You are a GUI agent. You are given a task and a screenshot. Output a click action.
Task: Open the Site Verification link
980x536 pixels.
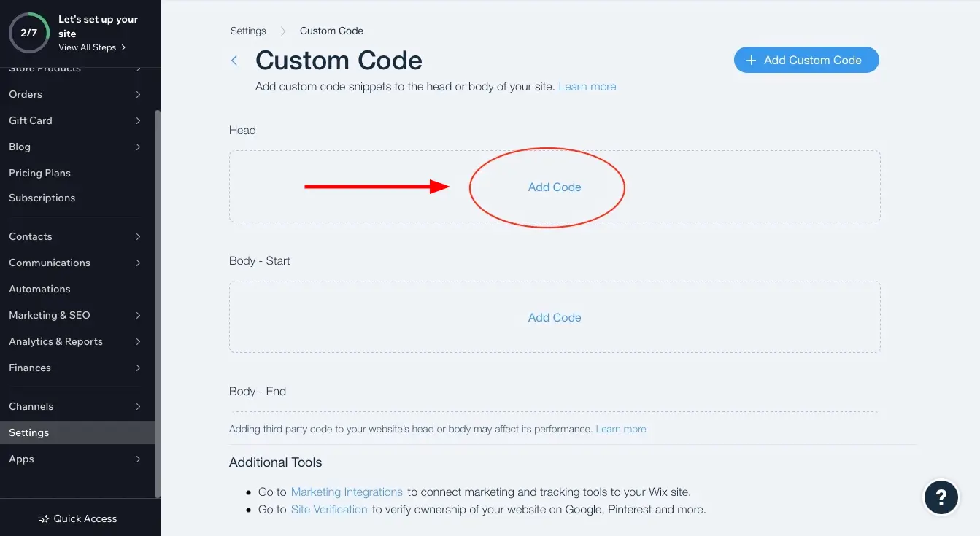[329, 509]
